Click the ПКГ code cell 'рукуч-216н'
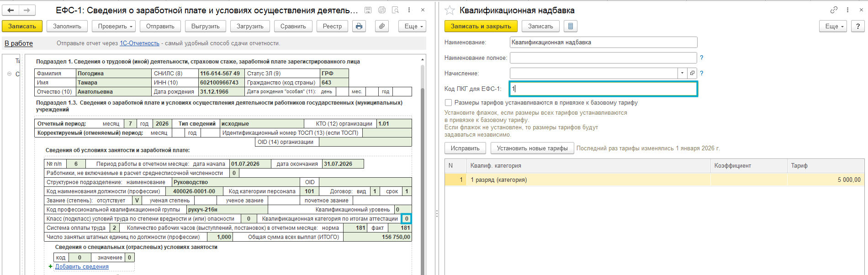Viewport: 868px width, 275px height. (227, 210)
